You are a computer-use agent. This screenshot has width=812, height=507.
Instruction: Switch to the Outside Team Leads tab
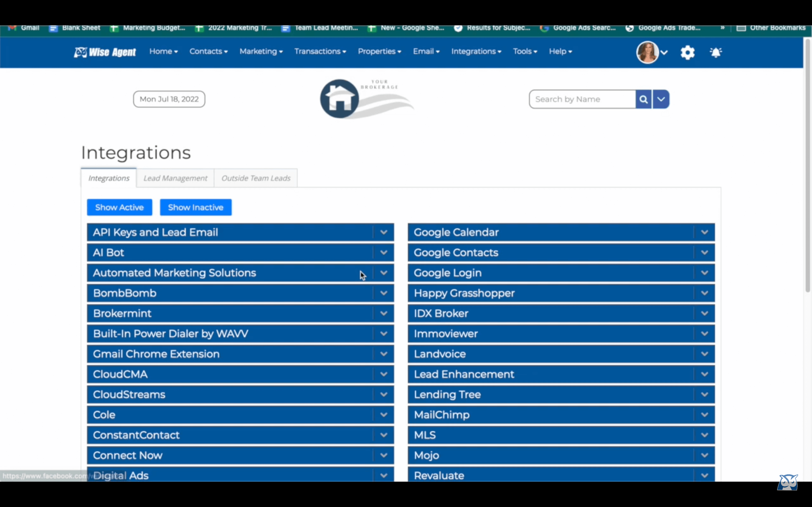(x=255, y=178)
